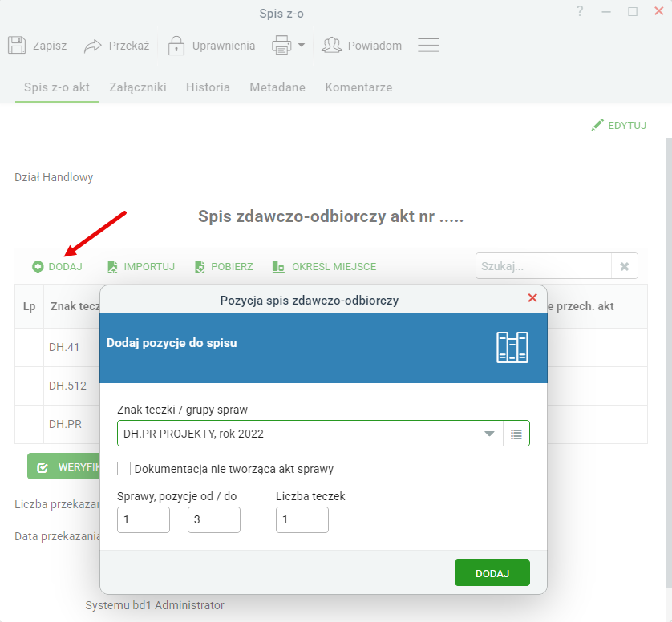Expand the printer options dropdown arrow
672x622 pixels.
[x=302, y=45]
